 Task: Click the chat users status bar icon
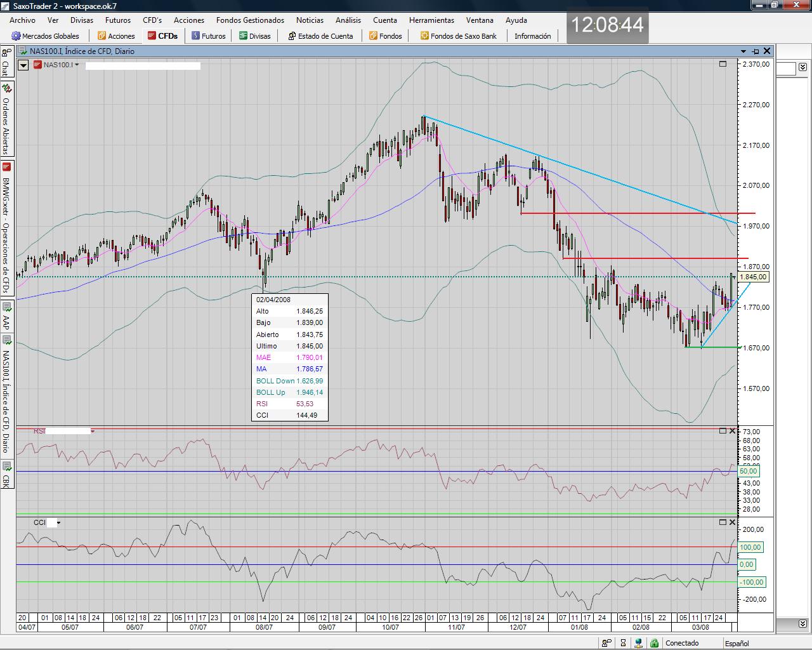point(607,643)
